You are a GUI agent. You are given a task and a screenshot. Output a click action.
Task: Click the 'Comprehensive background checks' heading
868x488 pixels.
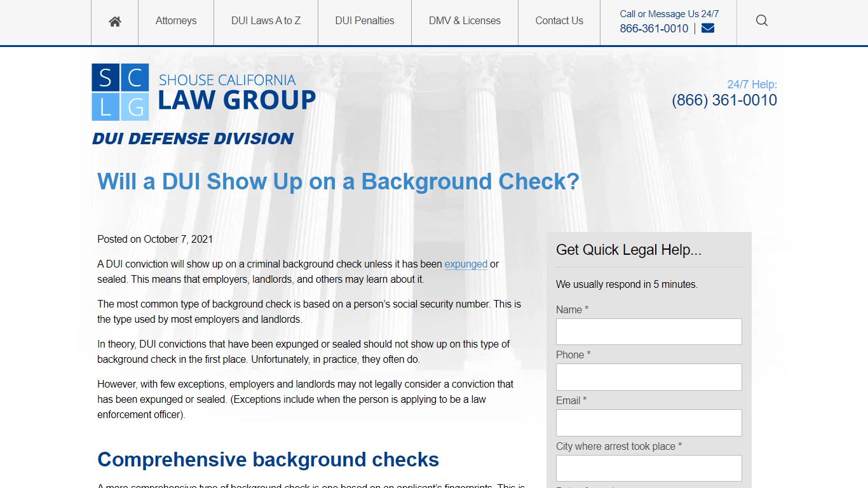click(x=268, y=459)
